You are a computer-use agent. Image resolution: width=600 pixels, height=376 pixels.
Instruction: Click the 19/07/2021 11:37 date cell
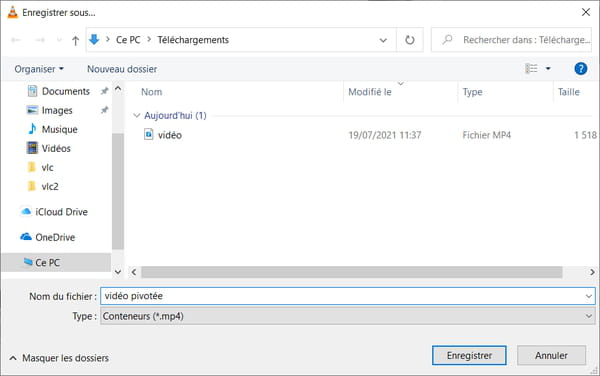tap(385, 135)
